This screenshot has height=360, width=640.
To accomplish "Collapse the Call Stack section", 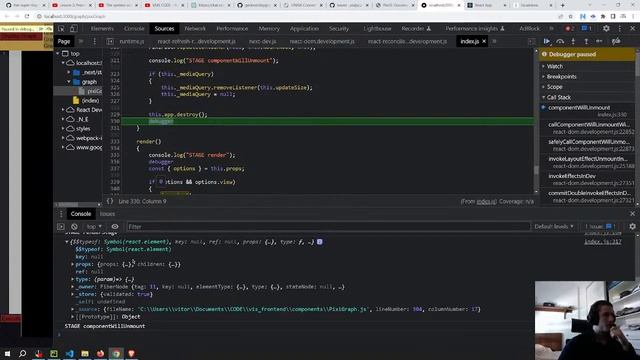I will pos(558,97).
